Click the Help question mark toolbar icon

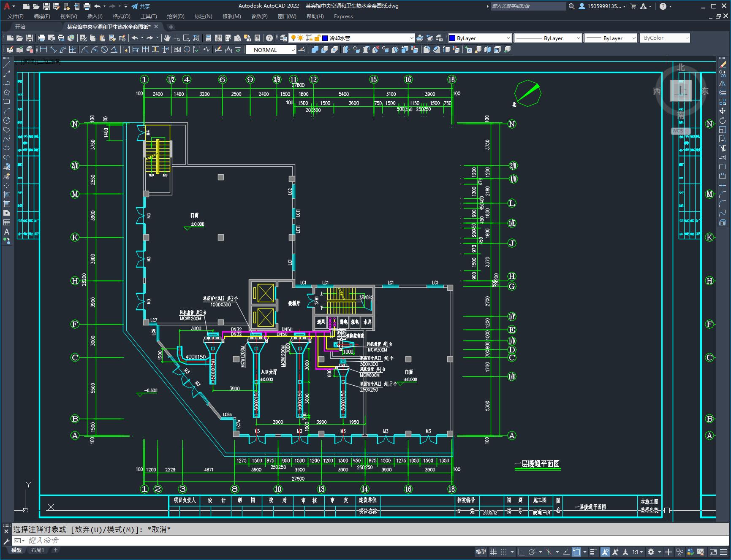click(x=269, y=38)
